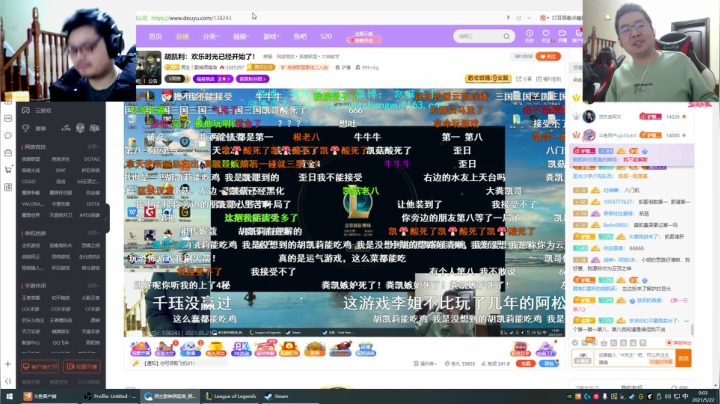Click the horse task hall activity icon
Viewport: 720px width, 404px height.
[166, 349]
